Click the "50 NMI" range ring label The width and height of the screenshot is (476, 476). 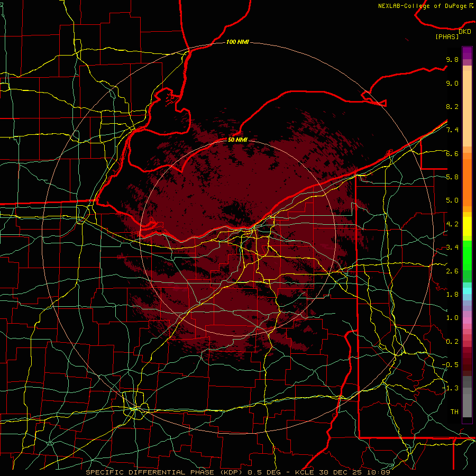pos(237,140)
